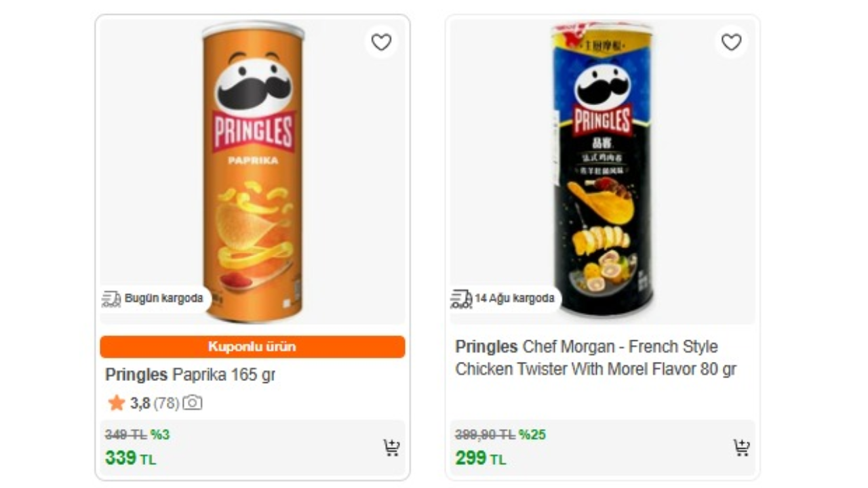Click the 299 TL price
The height and width of the screenshot is (488, 868).
(x=480, y=458)
